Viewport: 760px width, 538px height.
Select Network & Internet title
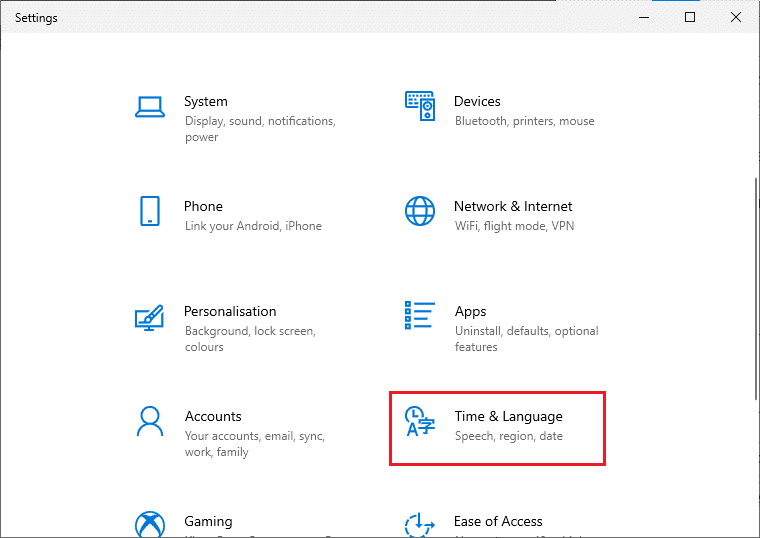click(x=513, y=206)
